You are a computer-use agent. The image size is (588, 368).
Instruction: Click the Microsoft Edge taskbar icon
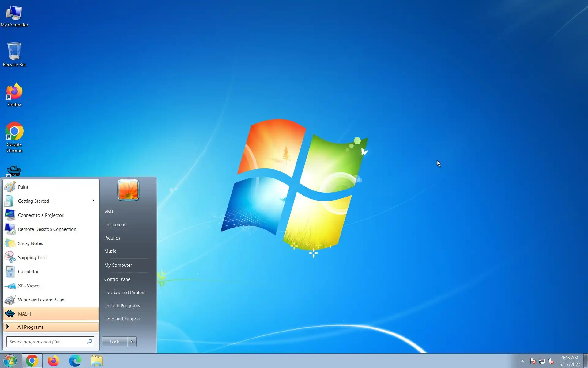(x=75, y=361)
